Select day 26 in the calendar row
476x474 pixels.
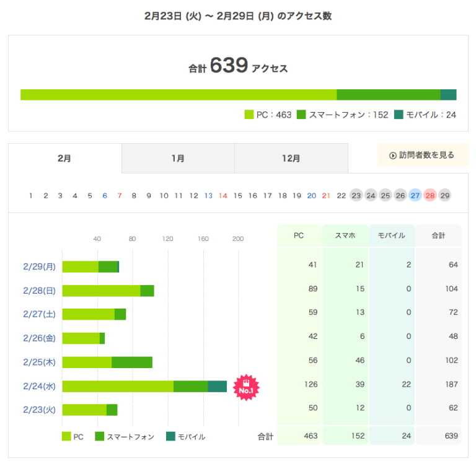click(400, 195)
